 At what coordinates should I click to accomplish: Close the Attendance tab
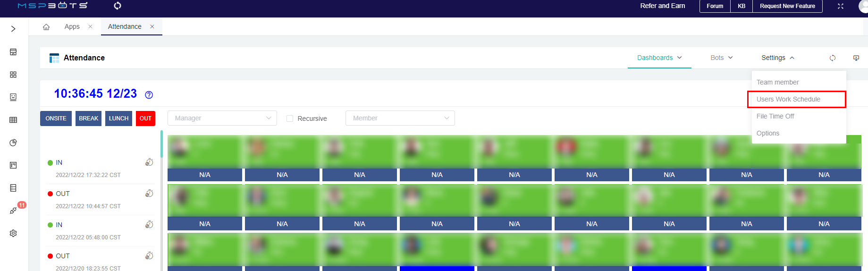point(152,27)
